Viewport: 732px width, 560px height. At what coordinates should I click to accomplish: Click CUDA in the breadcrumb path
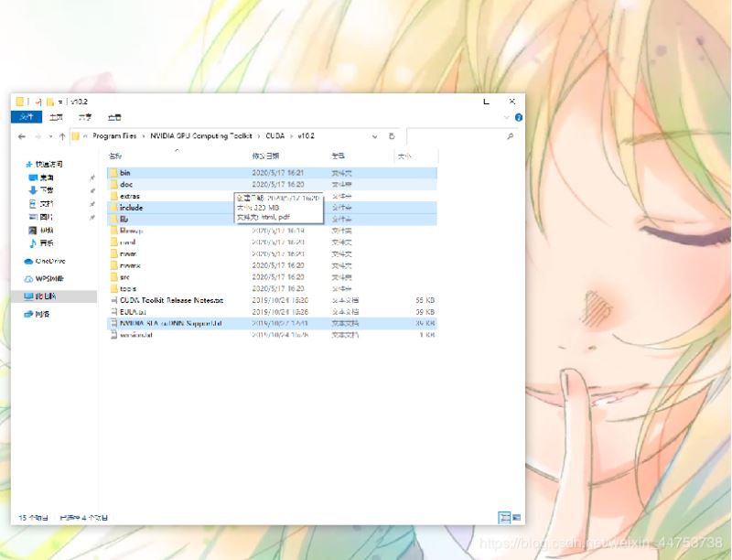[276, 135]
